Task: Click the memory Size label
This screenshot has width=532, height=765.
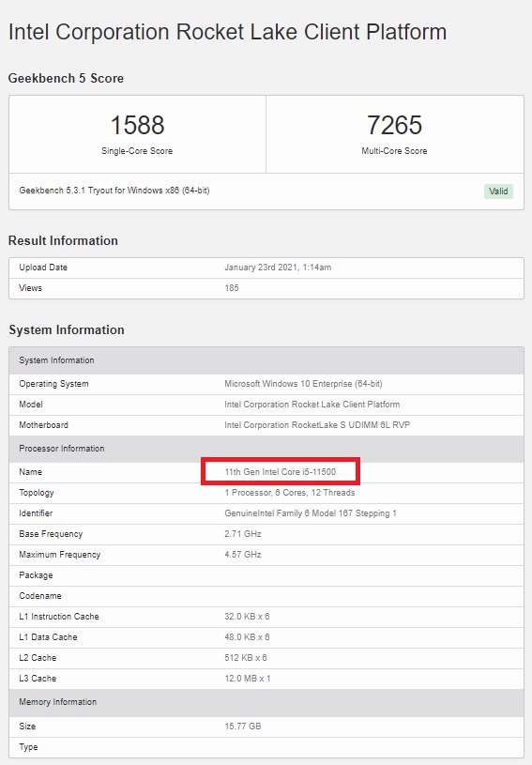Action: click(x=27, y=726)
